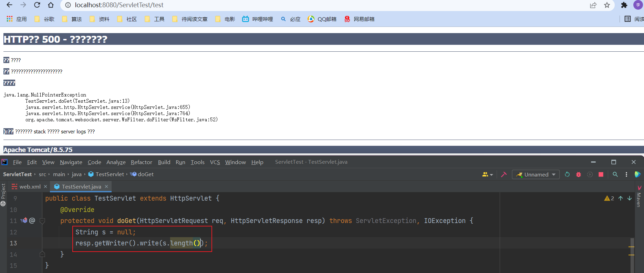
Task: Open the browser Extensions puzzle icon
Action: (x=624, y=5)
